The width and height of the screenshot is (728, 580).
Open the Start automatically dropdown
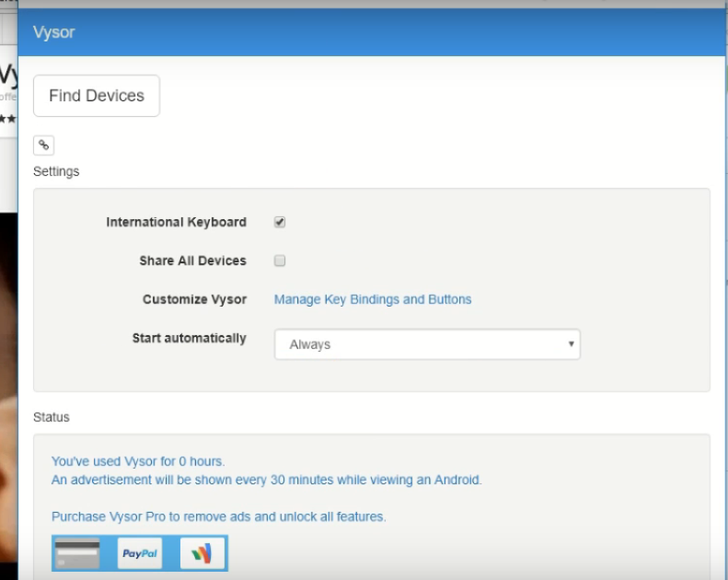point(427,344)
